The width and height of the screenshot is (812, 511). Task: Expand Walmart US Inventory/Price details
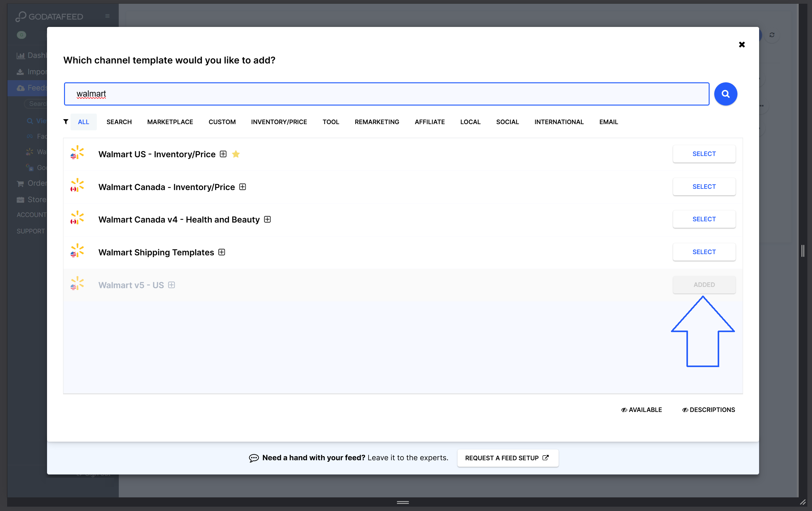tap(223, 154)
